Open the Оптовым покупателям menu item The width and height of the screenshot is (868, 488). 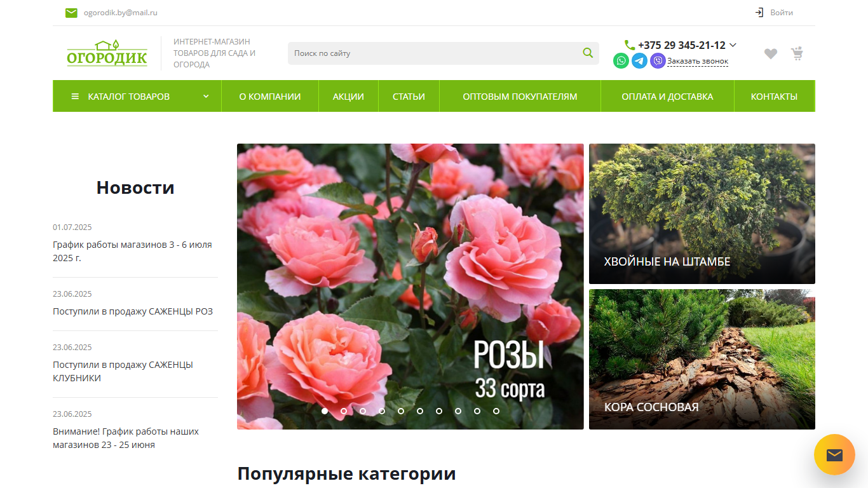[x=520, y=97]
